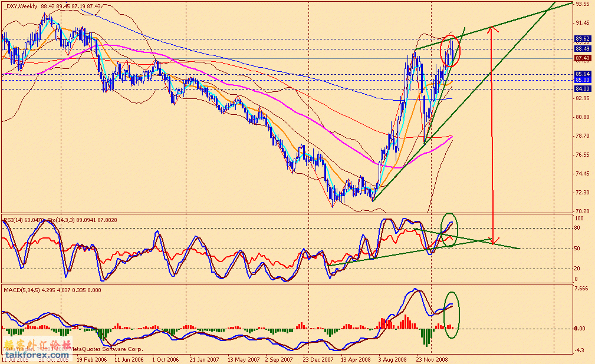Click the 85.64 blue price level tag
Viewport: 595px width, 364px height.
(583, 74)
